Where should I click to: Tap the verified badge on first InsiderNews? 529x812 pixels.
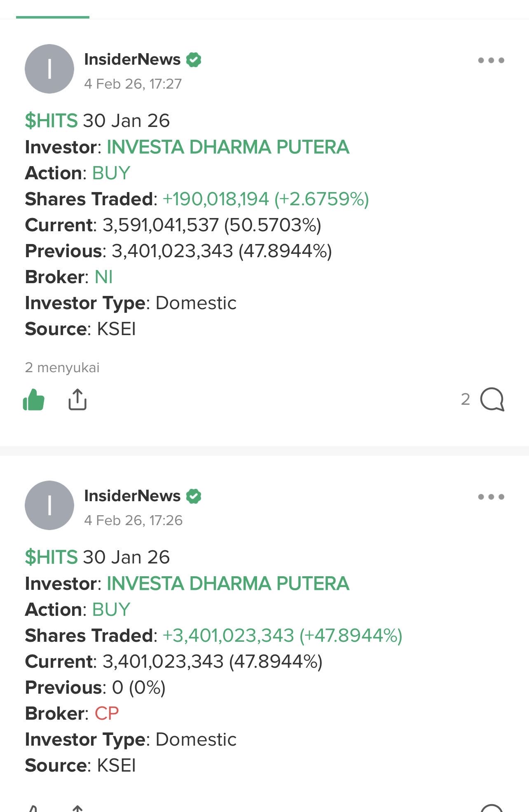click(194, 60)
